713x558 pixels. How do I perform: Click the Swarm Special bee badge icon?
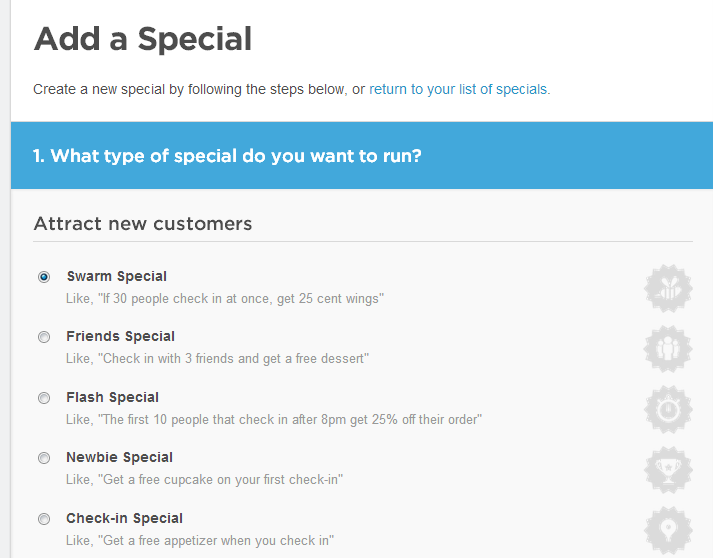(x=668, y=288)
